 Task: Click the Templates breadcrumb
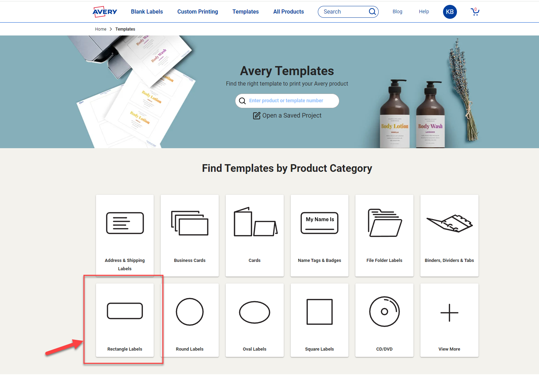[x=125, y=29]
